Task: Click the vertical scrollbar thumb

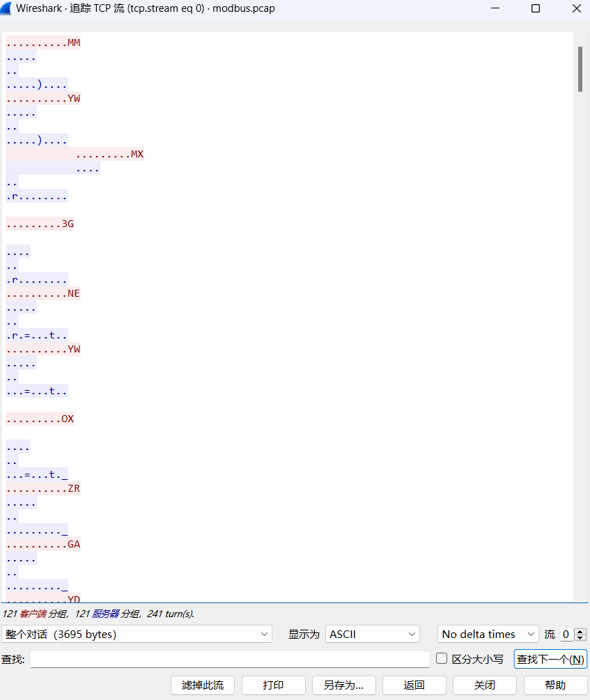Action: point(580,69)
